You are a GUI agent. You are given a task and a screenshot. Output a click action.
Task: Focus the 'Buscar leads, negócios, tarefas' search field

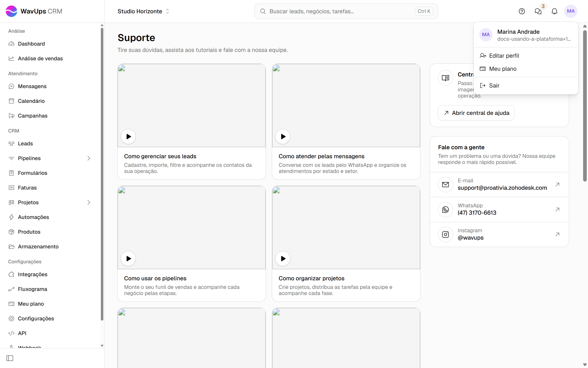point(346,11)
